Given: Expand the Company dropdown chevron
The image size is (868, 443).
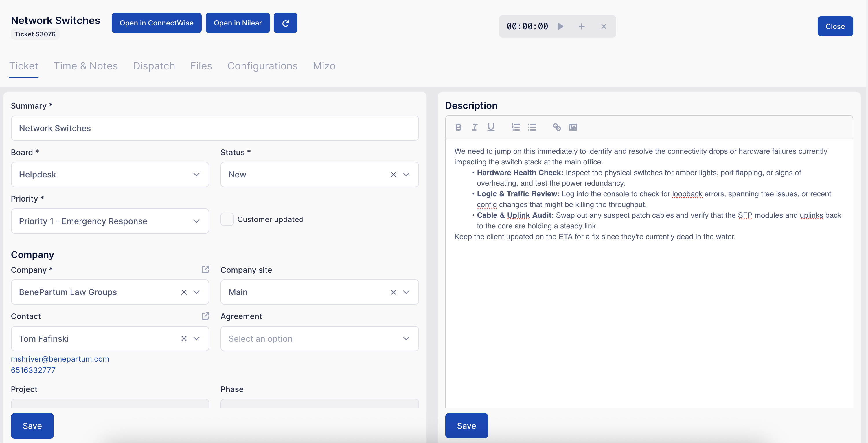Looking at the screenshot, I should pos(196,292).
